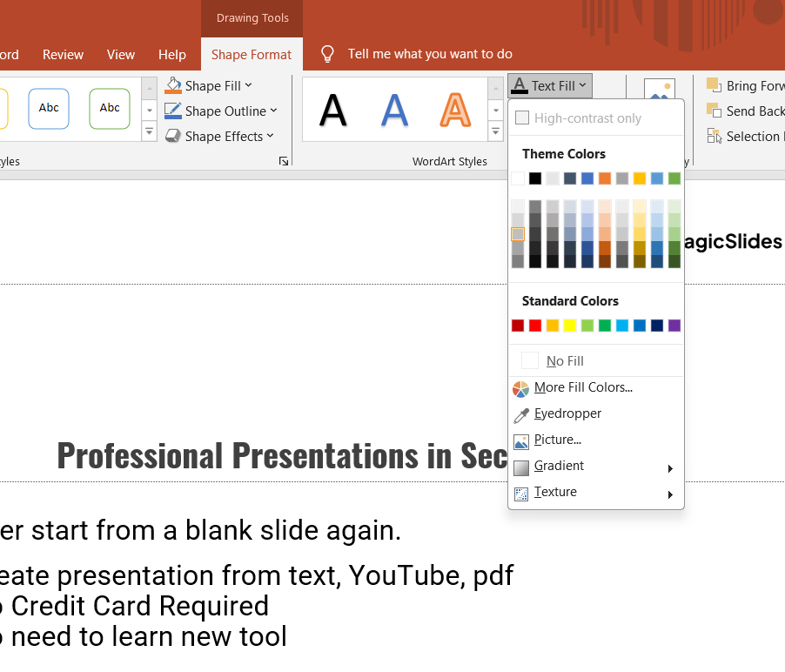Click the Picture fill icon
The height and width of the screenshot is (672, 785).
point(521,440)
